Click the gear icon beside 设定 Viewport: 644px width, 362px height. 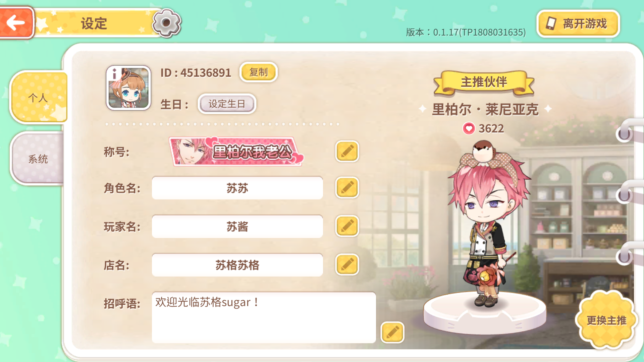point(167,23)
